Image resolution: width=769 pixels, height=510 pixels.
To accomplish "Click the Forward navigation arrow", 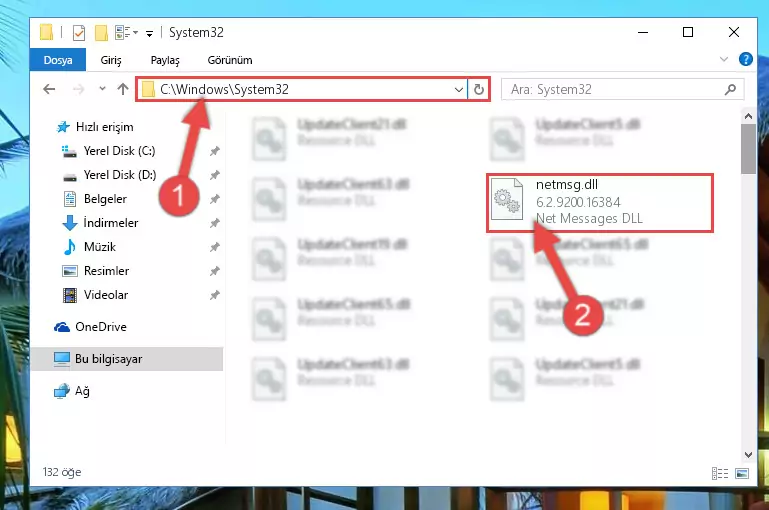I will pyautogui.click(x=78, y=89).
